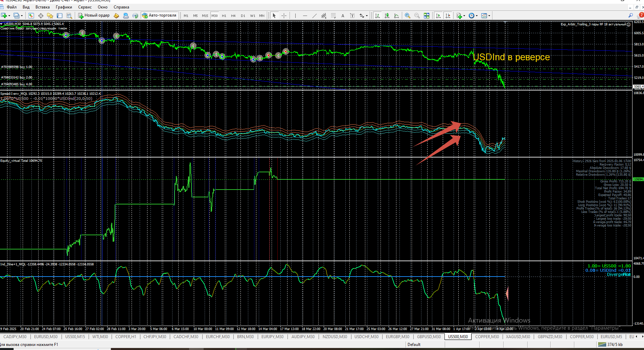644x350 pixels.
Task: Switch chart to M1 timeframe
Action: tap(186, 16)
